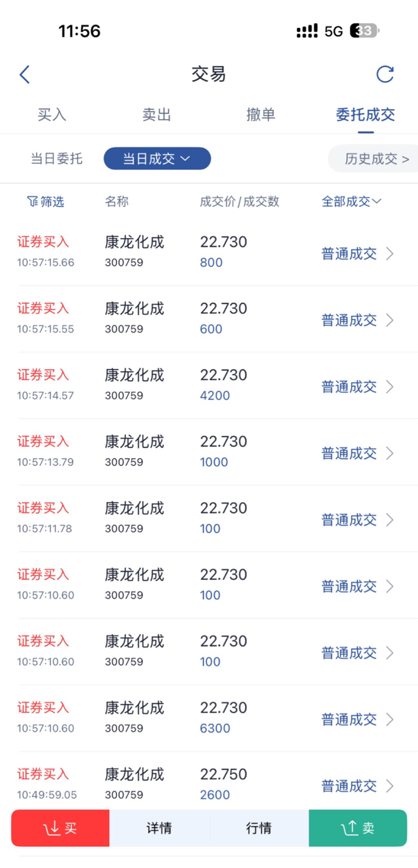Open chevron on the 800-share trade row
The width and height of the screenshot is (418, 868).
[x=390, y=254]
